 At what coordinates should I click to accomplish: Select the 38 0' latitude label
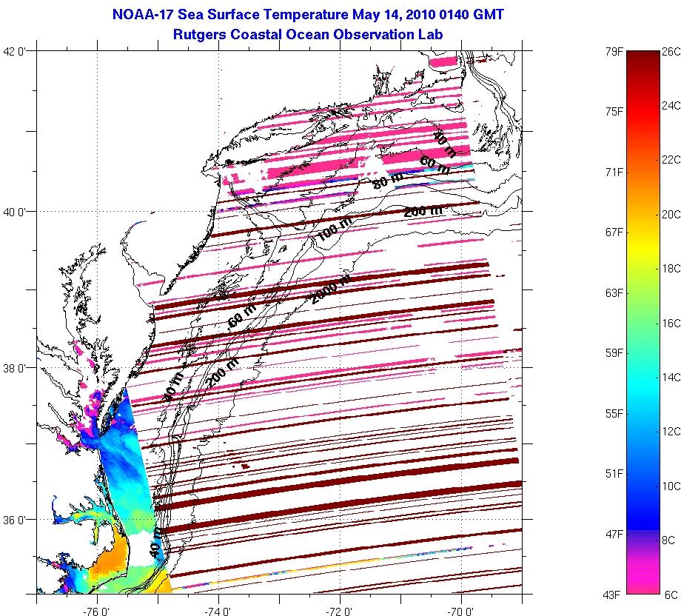coord(15,369)
